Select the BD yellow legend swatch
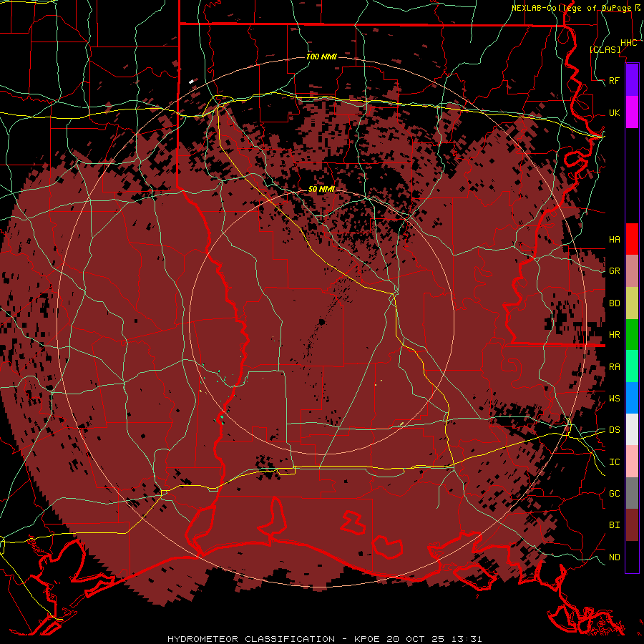The image size is (644, 644). (632, 303)
